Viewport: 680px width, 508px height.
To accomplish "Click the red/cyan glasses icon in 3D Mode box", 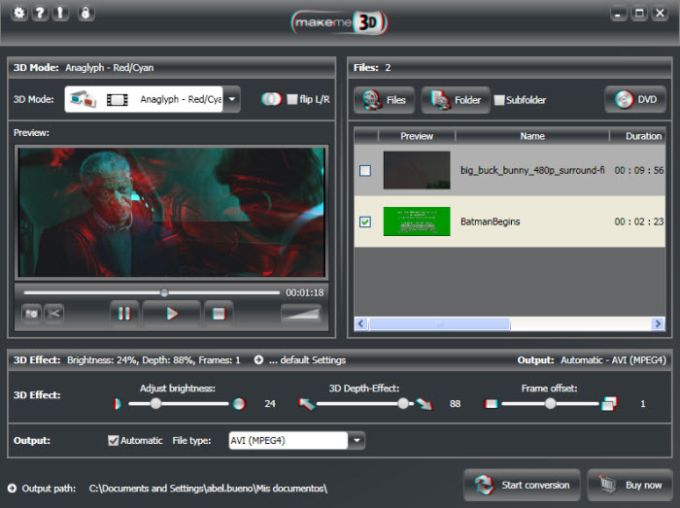I will tap(83, 99).
